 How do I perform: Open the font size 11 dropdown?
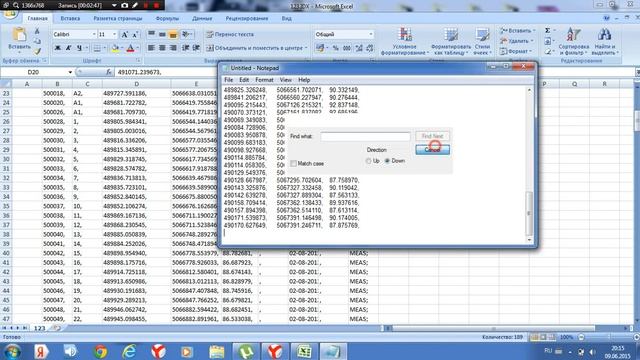tap(114, 35)
